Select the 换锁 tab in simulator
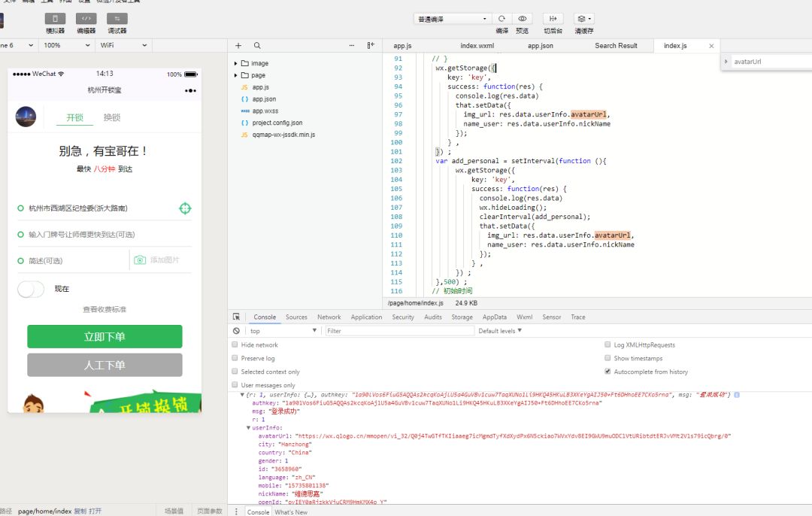Screen dimensions: 812x516 pyautogui.click(x=112, y=117)
